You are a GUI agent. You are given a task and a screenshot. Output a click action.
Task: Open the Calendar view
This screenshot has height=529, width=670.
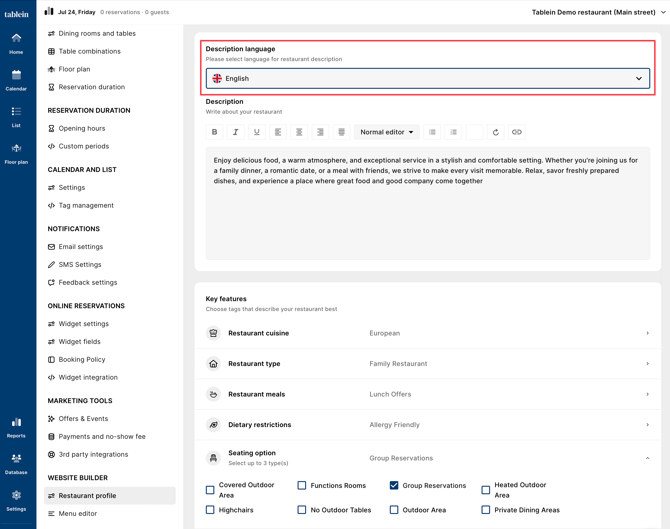tap(16, 80)
